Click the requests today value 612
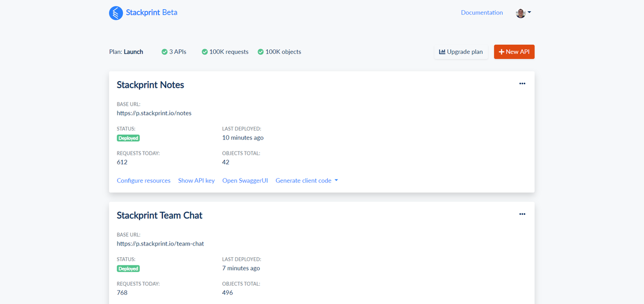The image size is (644, 304). coord(122,162)
